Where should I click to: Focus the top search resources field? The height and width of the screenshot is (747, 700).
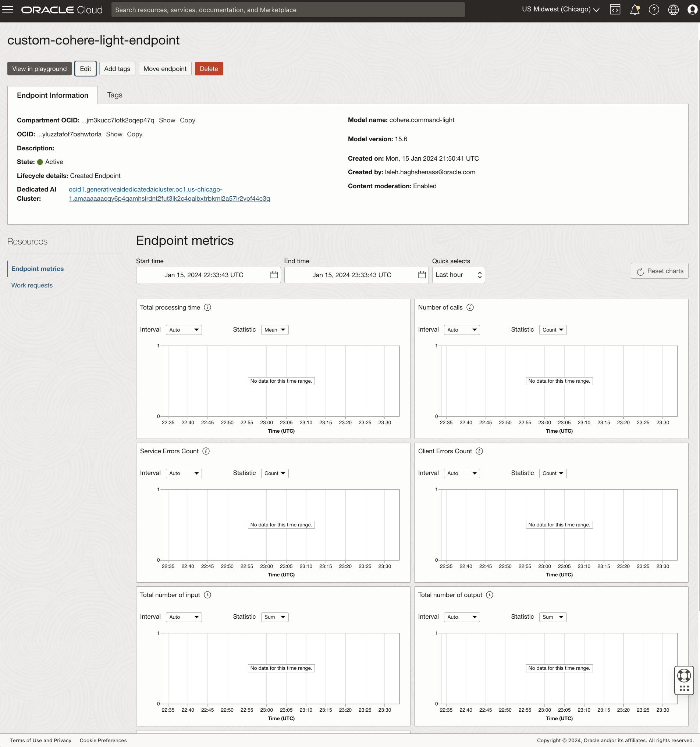coord(288,10)
